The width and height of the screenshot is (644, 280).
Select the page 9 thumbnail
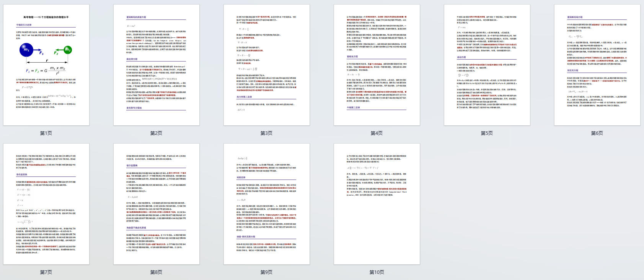coord(267,204)
